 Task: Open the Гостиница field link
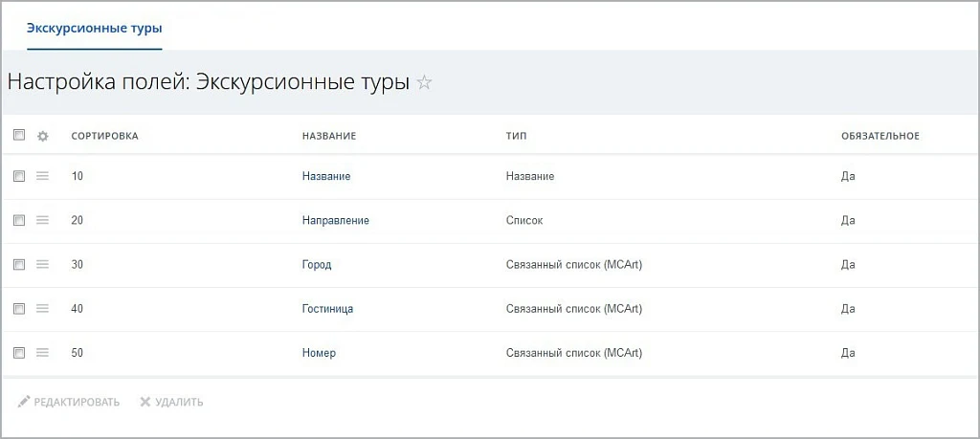pyautogui.click(x=328, y=309)
